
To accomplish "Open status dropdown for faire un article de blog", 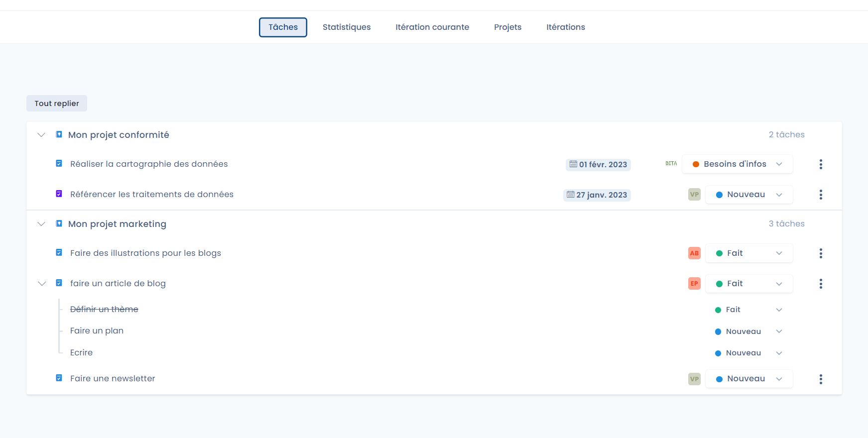I will (749, 284).
